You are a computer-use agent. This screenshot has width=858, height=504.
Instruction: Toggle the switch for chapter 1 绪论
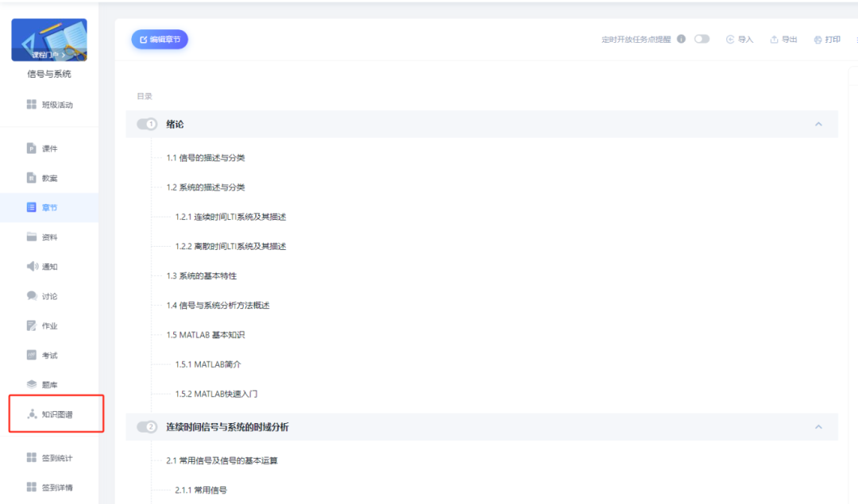pos(147,125)
